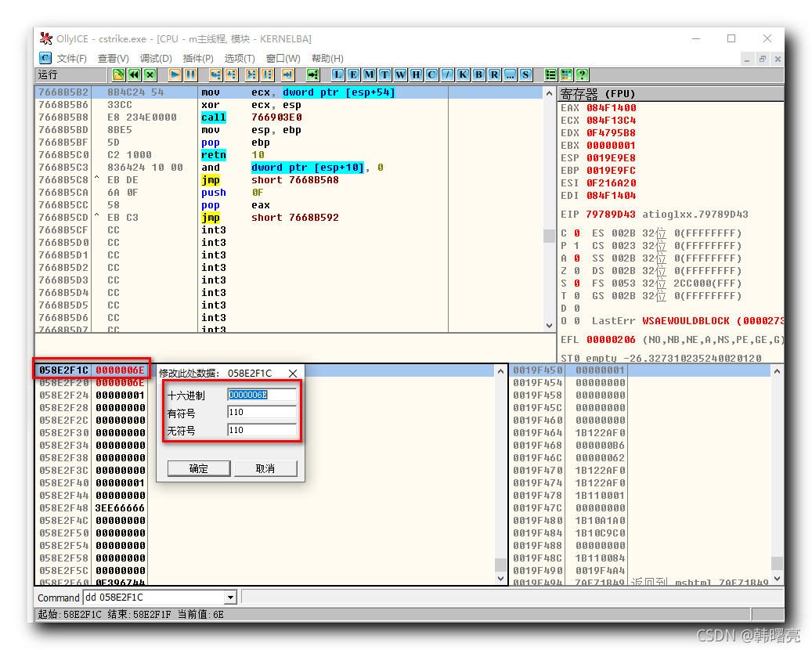Viewport: 812px width, 650px height.
Task: Open Executable modules with E button
Action: coord(353,74)
